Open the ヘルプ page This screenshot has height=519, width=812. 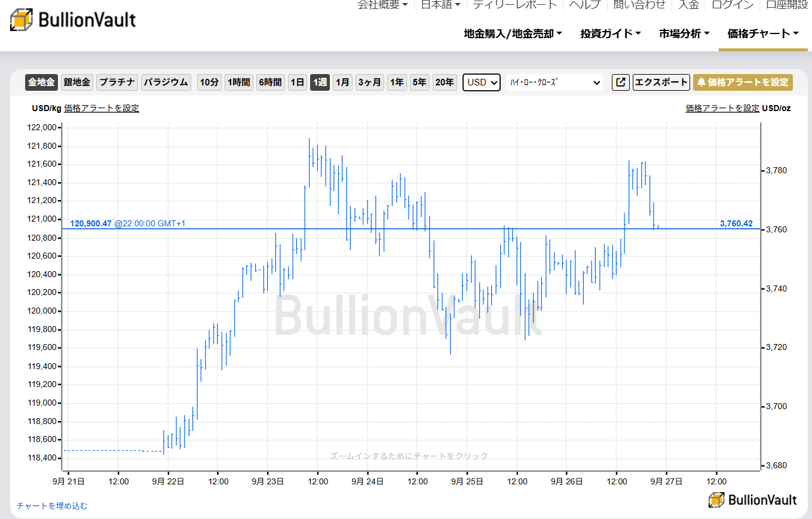(584, 5)
